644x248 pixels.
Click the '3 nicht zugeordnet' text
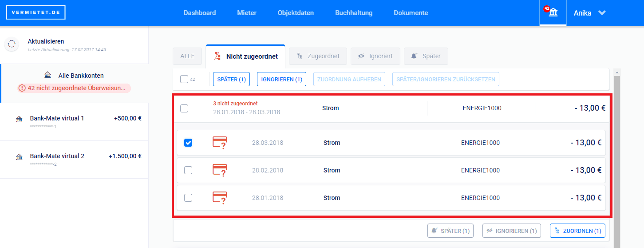[235, 104]
